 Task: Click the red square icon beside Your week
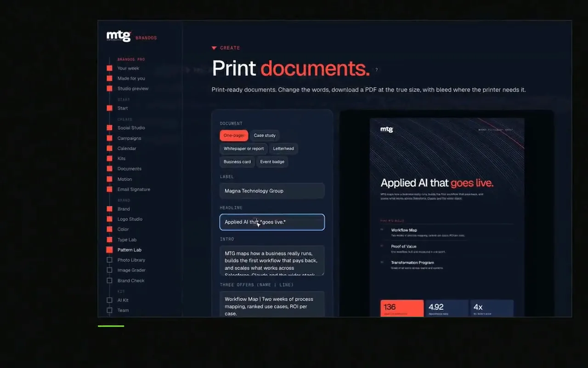109,68
